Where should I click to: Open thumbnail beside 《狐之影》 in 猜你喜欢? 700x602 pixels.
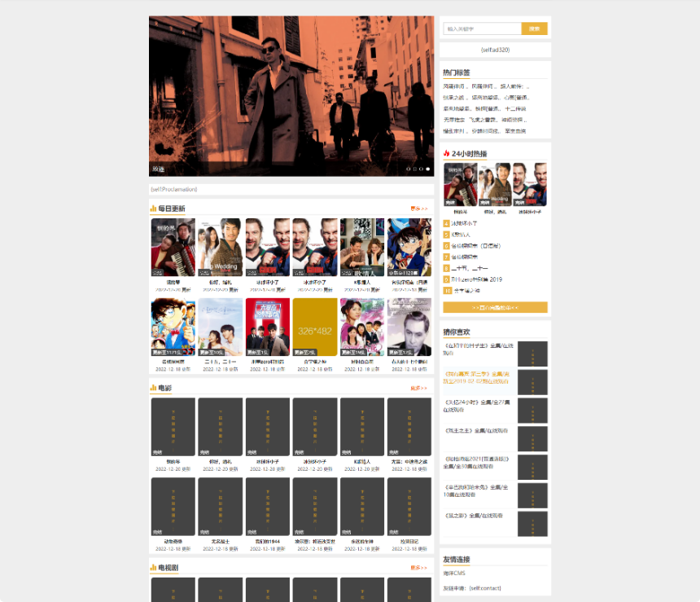532,524
